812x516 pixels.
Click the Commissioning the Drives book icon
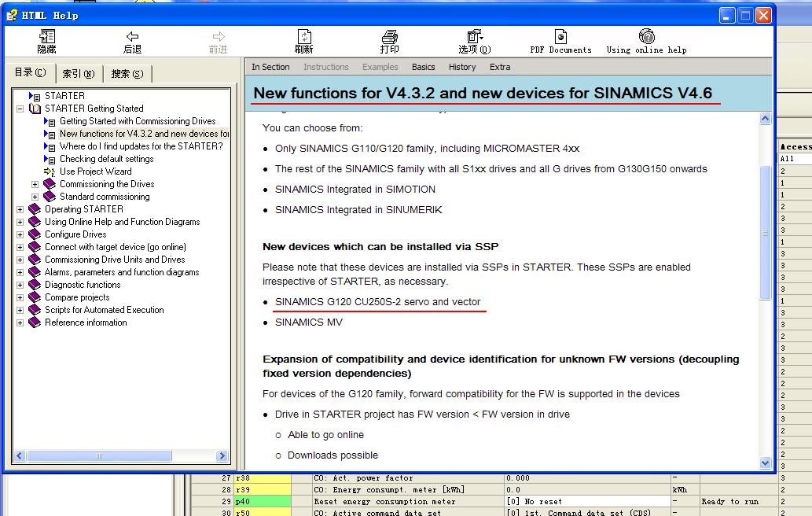(50, 184)
